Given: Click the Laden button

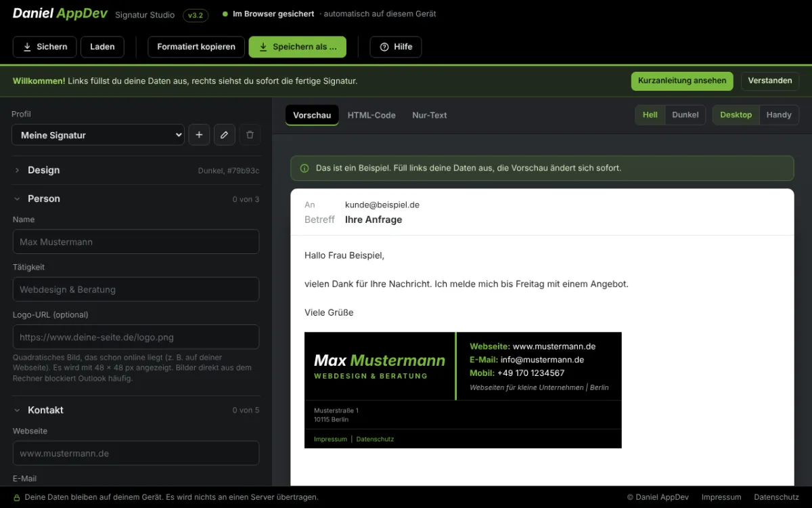Looking at the screenshot, I should click(102, 47).
